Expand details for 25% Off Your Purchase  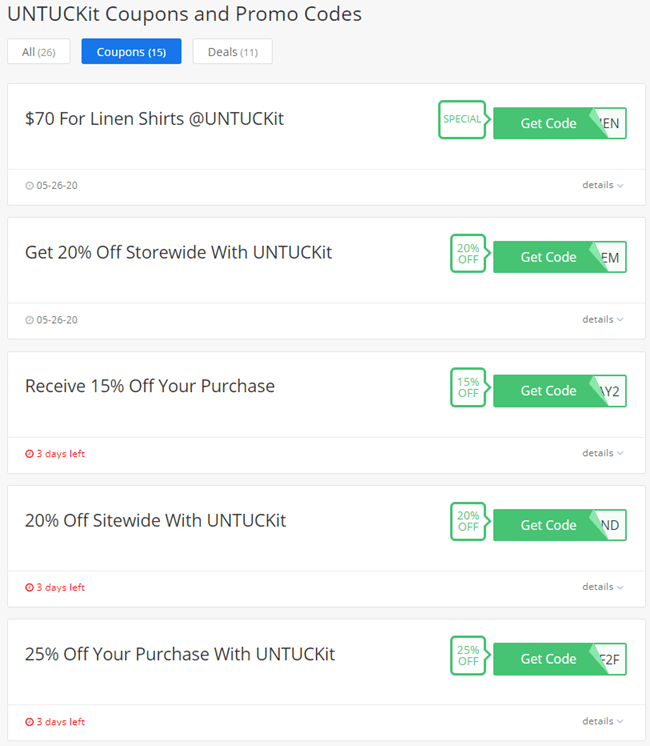[602, 721]
